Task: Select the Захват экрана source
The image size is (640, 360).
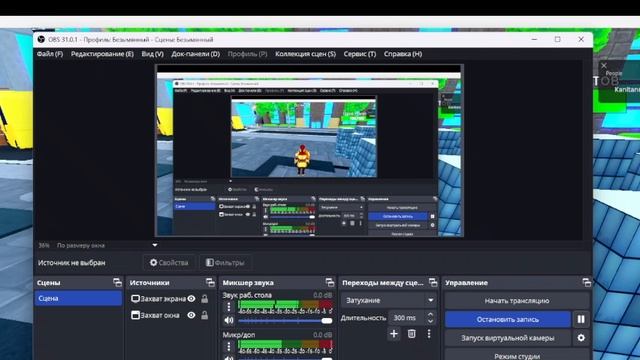Action: pos(163,299)
